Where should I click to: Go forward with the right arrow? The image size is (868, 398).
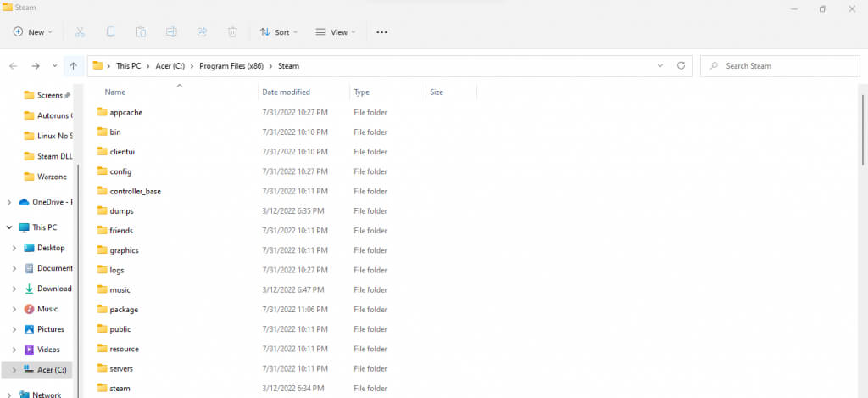[x=36, y=66]
